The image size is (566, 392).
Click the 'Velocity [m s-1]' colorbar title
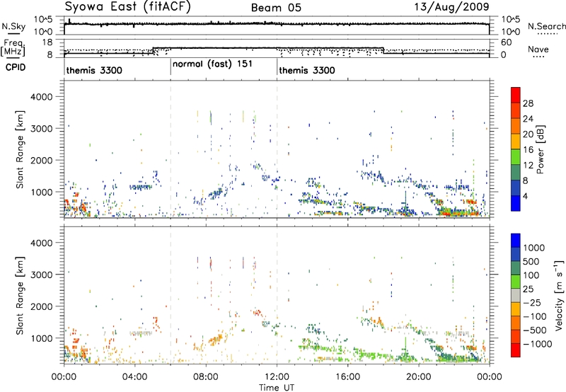(x=559, y=295)
